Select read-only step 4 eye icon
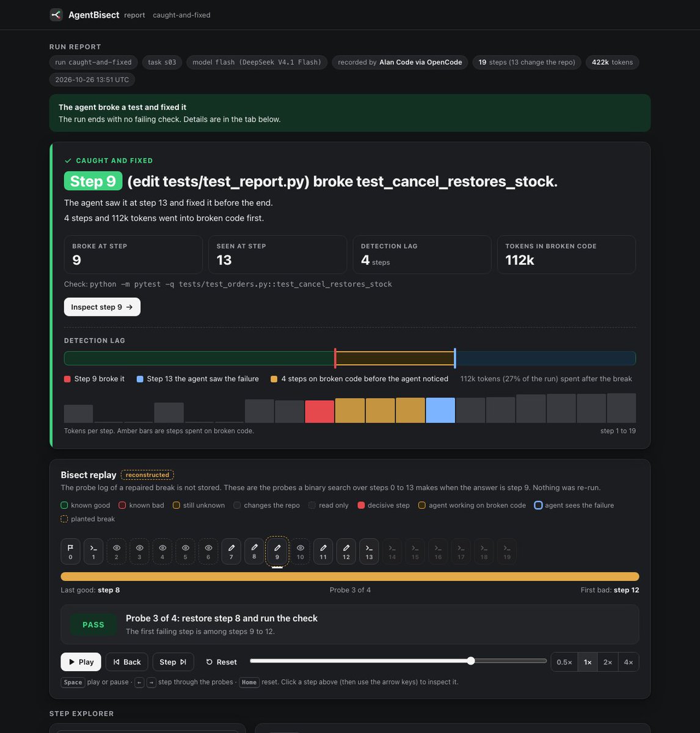 pyautogui.click(x=162, y=551)
